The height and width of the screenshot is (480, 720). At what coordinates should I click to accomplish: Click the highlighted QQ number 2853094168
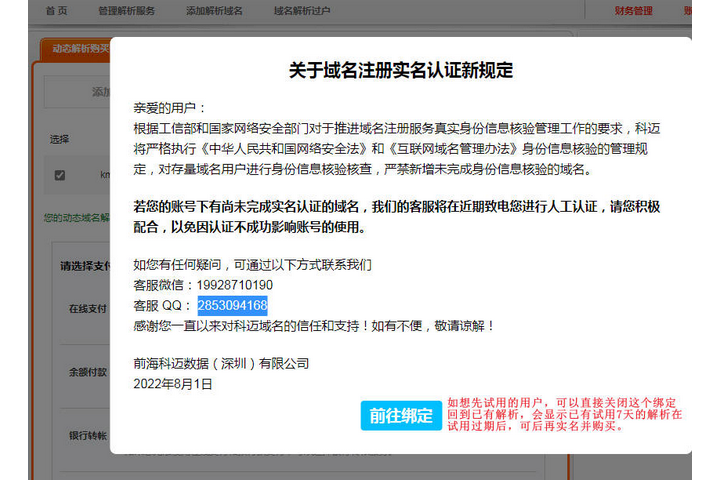(232, 305)
